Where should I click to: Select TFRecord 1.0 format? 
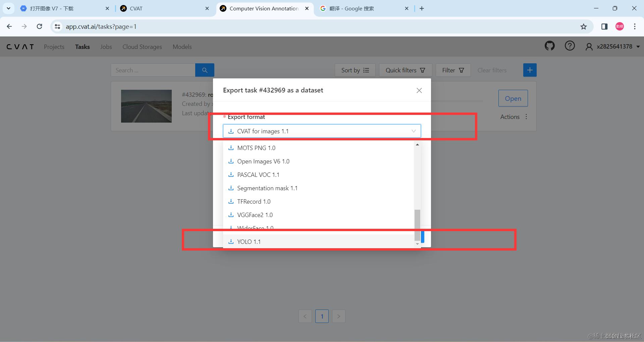[x=319, y=201]
